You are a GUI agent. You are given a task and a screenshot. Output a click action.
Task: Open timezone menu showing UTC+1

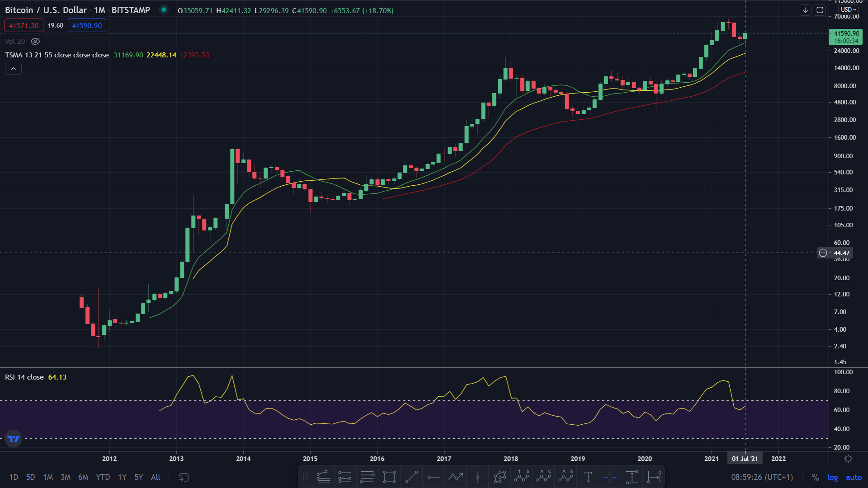click(x=762, y=477)
